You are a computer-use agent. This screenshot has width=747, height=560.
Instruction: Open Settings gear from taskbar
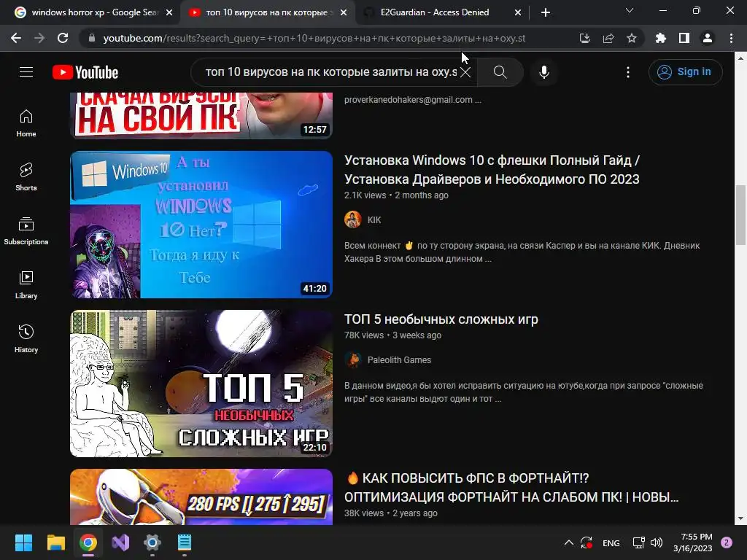[152, 542]
